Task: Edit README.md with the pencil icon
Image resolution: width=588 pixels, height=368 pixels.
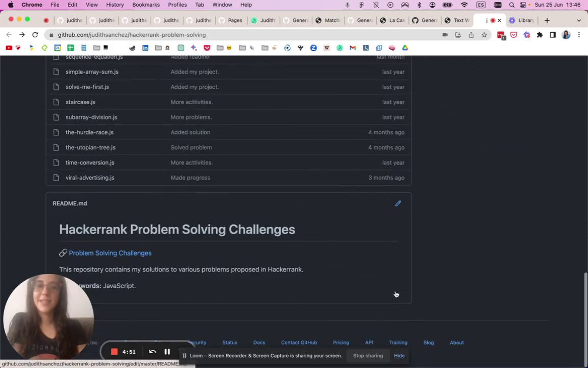Action: click(x=398, y=203)
